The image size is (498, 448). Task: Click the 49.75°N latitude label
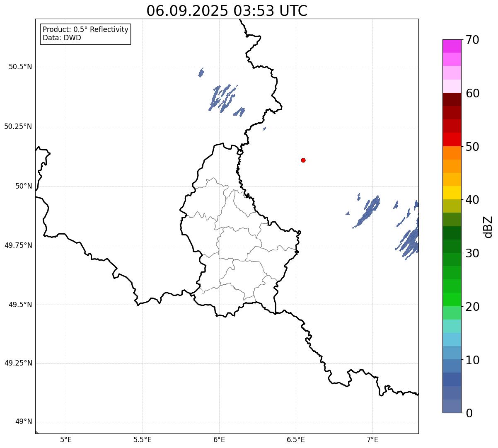click(x=18, y=245)
